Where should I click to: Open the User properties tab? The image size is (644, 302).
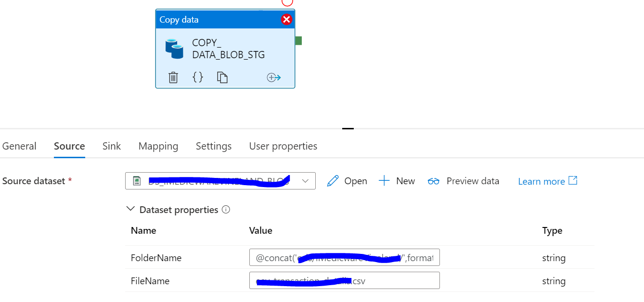[x=283, y=146]
